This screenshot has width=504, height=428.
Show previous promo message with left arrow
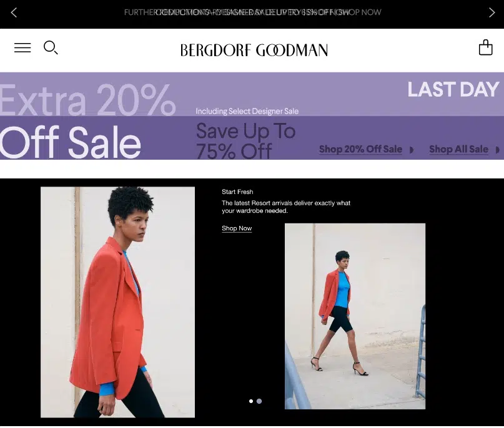click(14, 13)
